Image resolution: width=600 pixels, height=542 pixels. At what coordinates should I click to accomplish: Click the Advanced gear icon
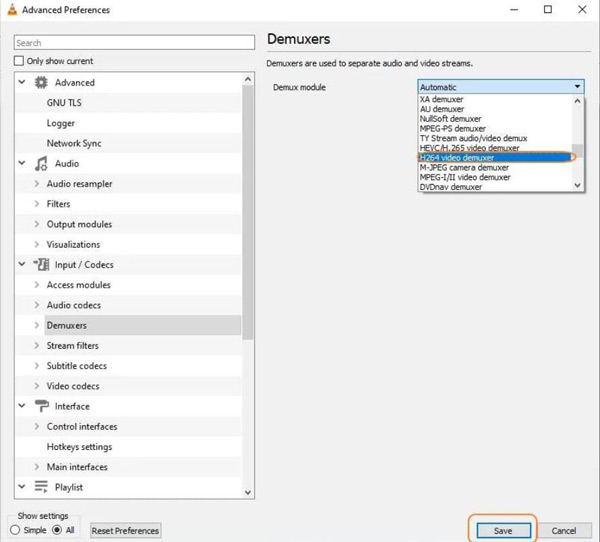[41, 82]
